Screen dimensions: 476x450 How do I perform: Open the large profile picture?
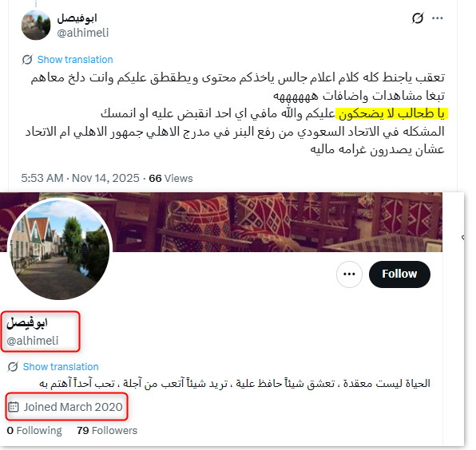[60, 249]
